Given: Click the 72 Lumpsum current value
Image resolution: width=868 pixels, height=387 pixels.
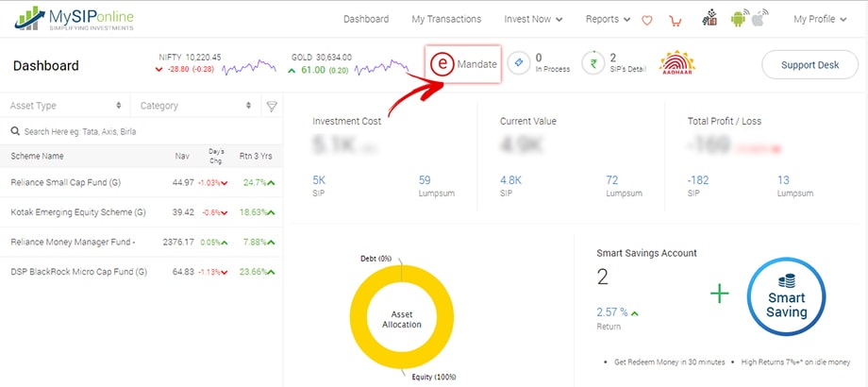Looking at the screenshot, I should click(612, 180).
